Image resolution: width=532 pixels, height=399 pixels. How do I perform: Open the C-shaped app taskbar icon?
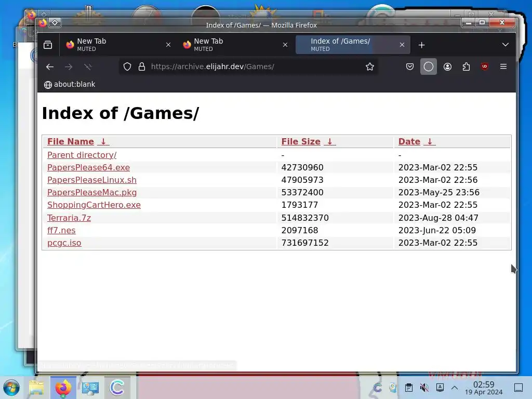click(117, 388)
